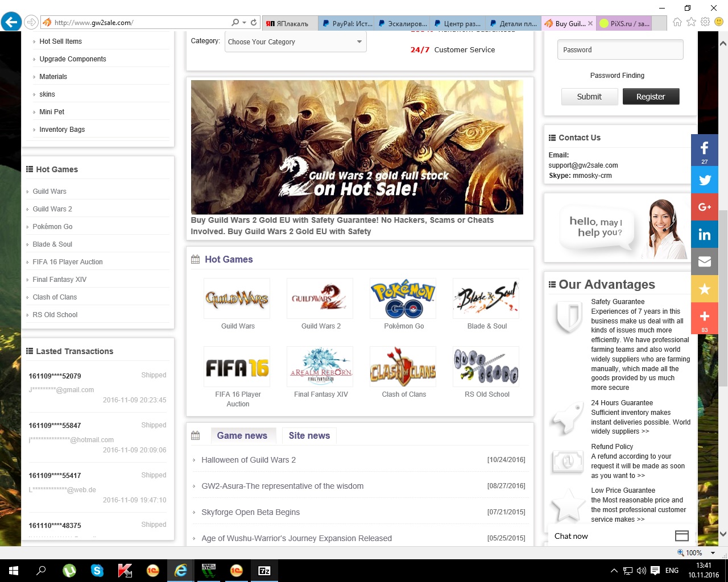
Task: Switch to the ЯПлакалъ browser tab
Action: (x=290, y=23)
